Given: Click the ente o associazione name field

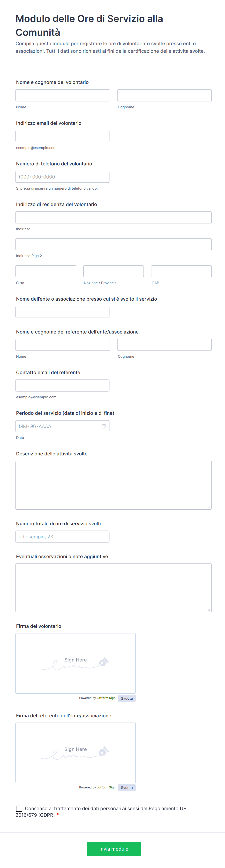Looking at the screenshot, I should coord(62,312).
